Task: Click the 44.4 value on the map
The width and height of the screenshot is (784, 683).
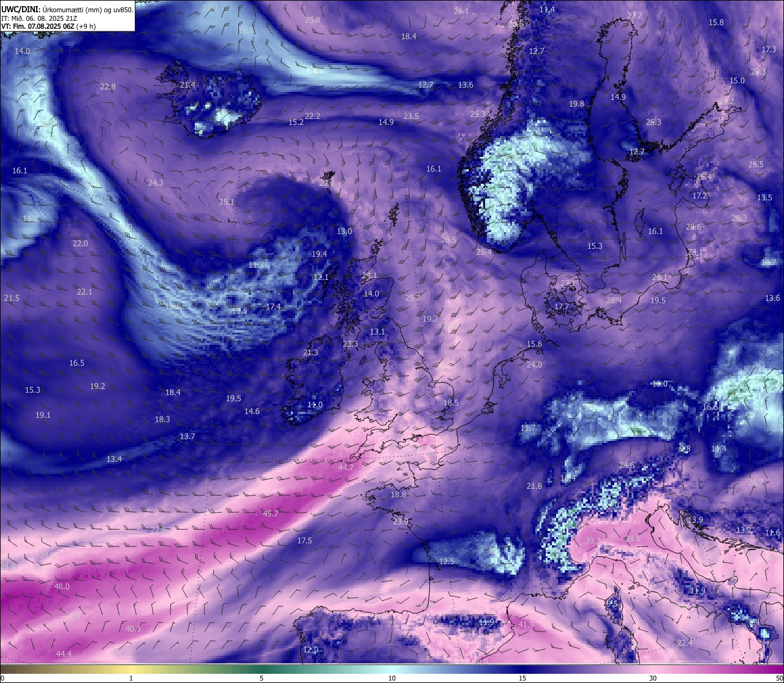Action: tap(64, 654)
